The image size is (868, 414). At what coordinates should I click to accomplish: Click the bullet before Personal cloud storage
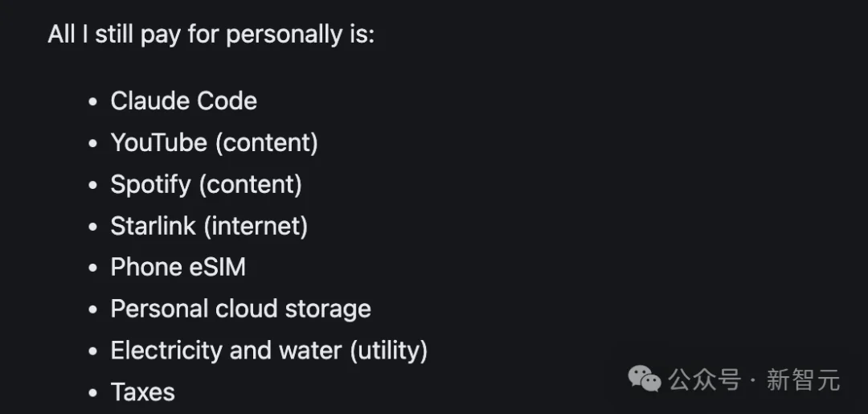[93, 309]
